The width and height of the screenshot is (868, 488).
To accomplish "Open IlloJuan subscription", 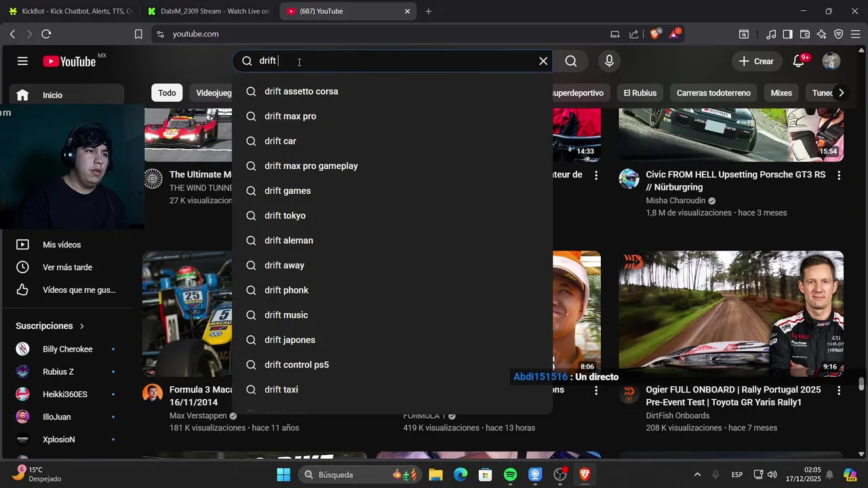I will [x=66, y=417].
